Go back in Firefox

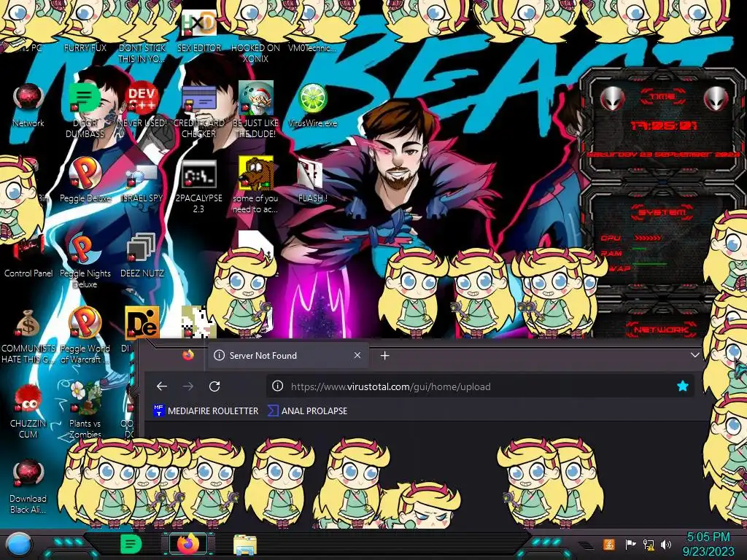[x=162, y=386]
